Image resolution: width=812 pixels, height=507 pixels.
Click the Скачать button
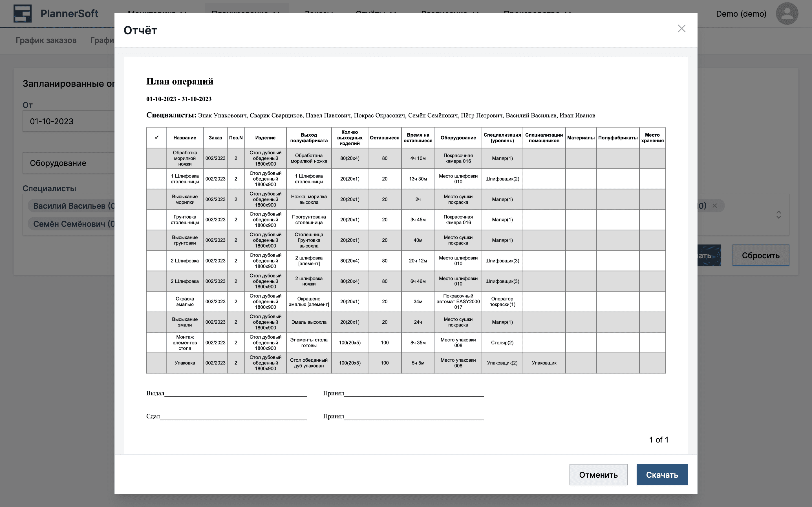[662, 475]
